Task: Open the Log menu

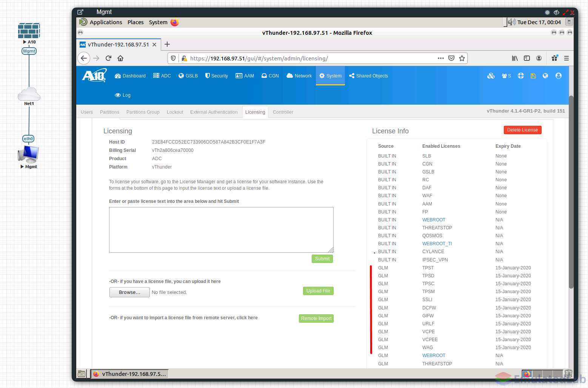Action: (123, 95)
